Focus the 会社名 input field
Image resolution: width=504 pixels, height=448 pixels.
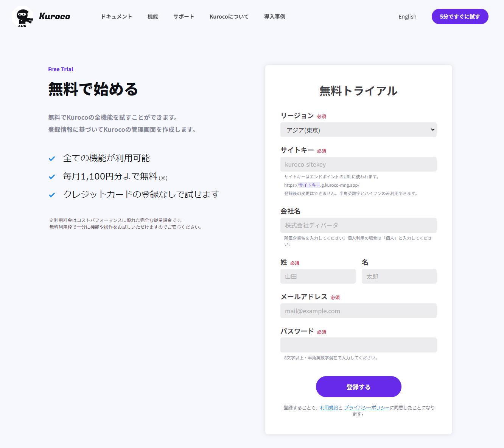click(x=358, y=225)
